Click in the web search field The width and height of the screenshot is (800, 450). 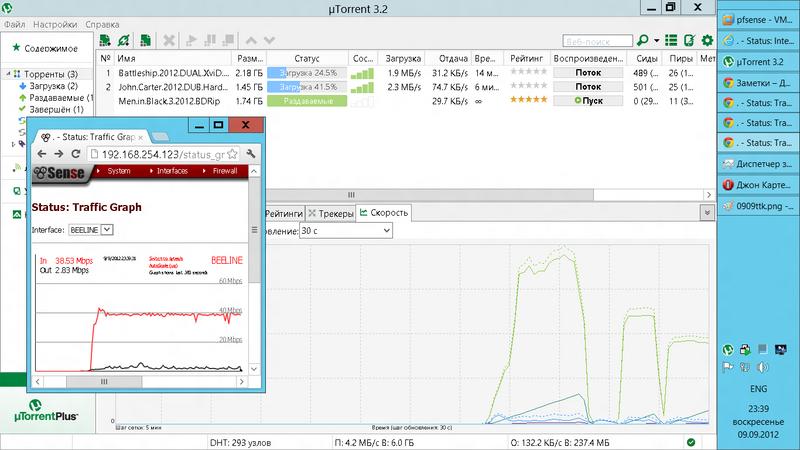point(597,41)
